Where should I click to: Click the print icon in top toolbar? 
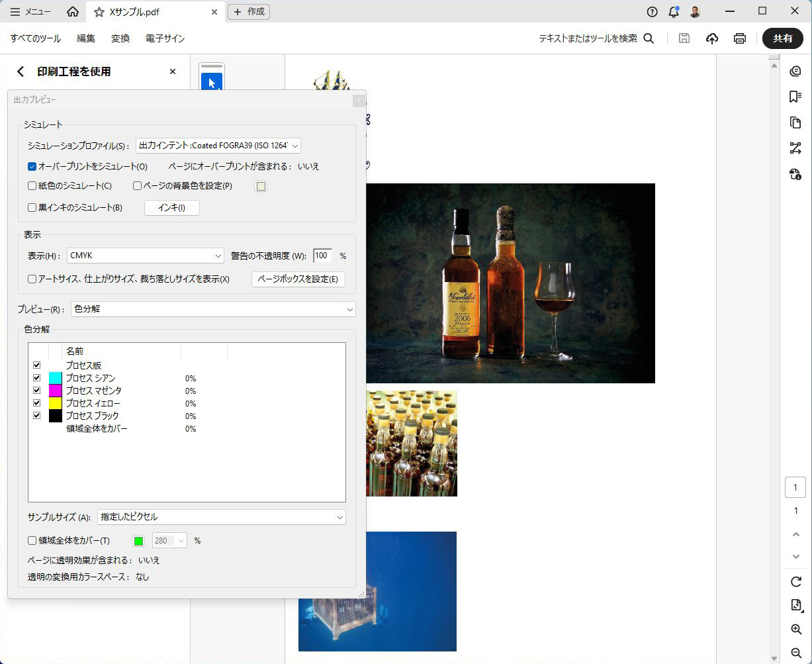(x=740, y=38)
